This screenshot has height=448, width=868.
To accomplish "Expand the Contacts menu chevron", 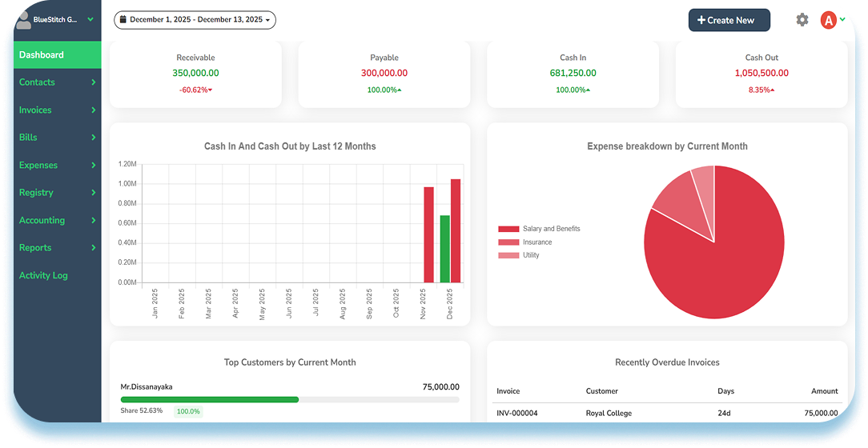I will point(93,82).
